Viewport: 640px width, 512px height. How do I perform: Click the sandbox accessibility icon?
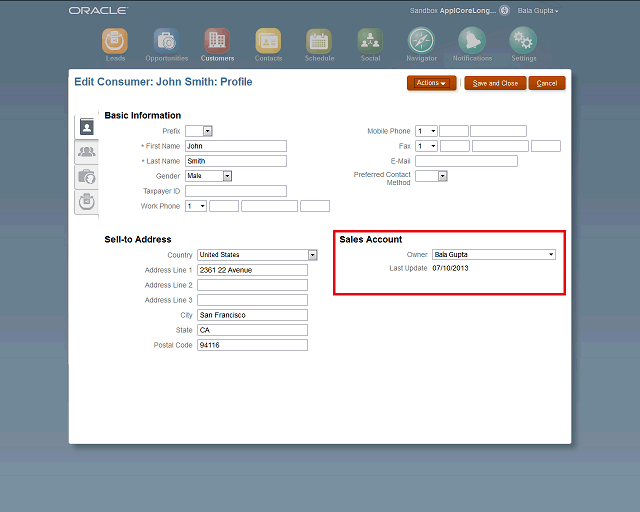(504, 11)
